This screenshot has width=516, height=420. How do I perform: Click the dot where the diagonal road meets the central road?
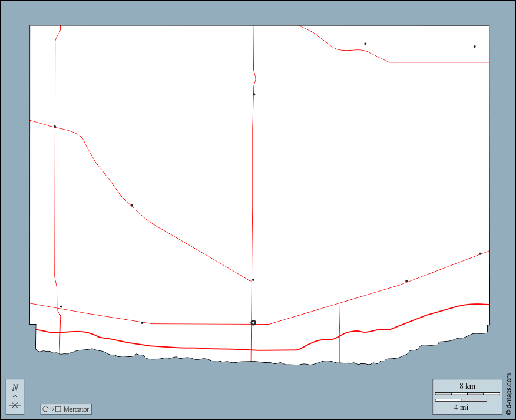click(x=253, y=280)
